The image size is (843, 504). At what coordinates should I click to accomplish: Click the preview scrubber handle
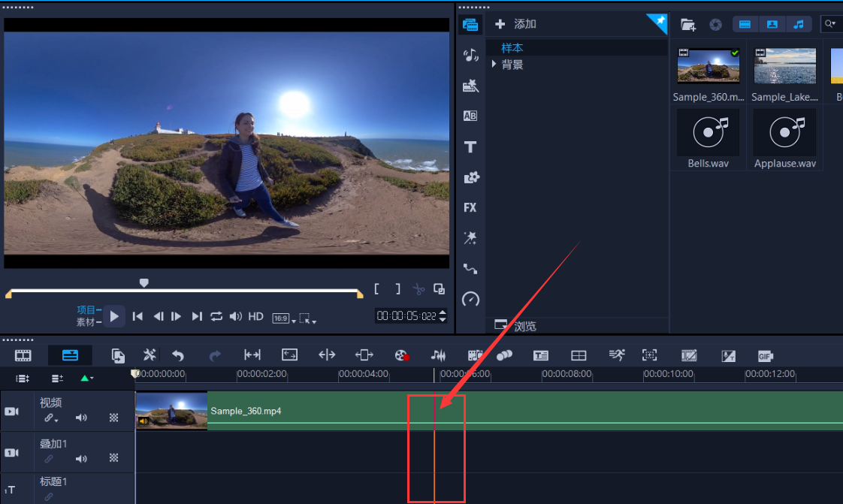pos(144,283)
